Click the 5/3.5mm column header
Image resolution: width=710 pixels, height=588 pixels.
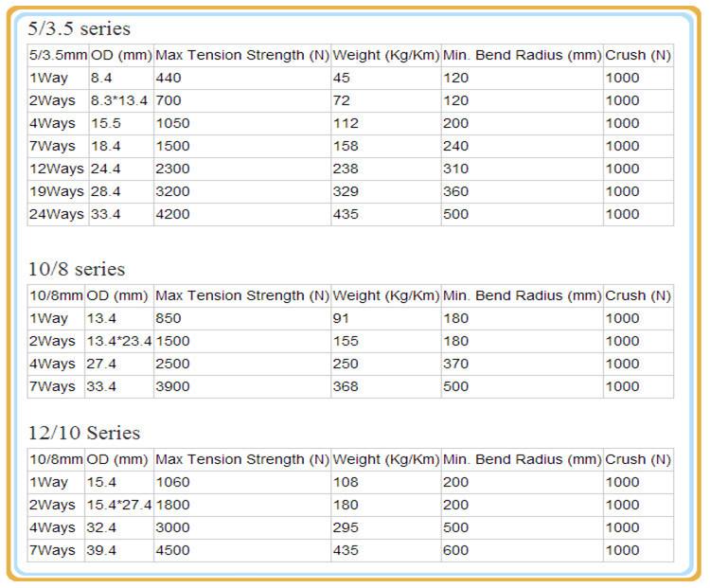[58, 55]
